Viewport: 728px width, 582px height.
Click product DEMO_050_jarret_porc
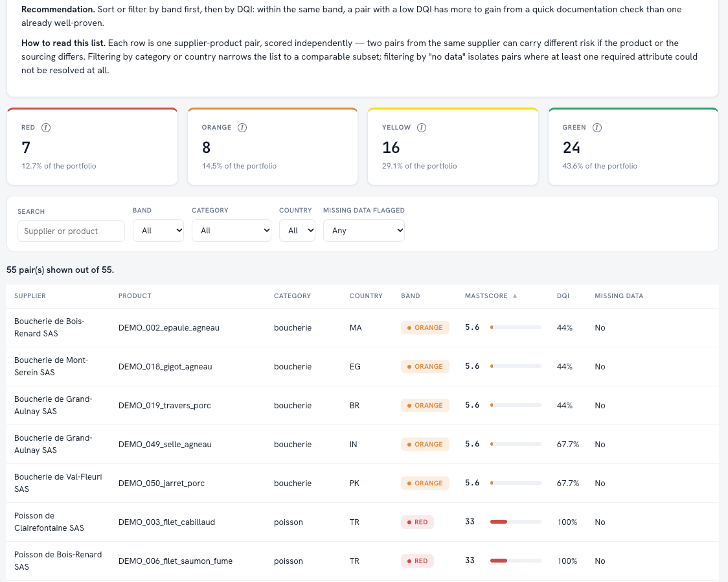pos(161,483)
